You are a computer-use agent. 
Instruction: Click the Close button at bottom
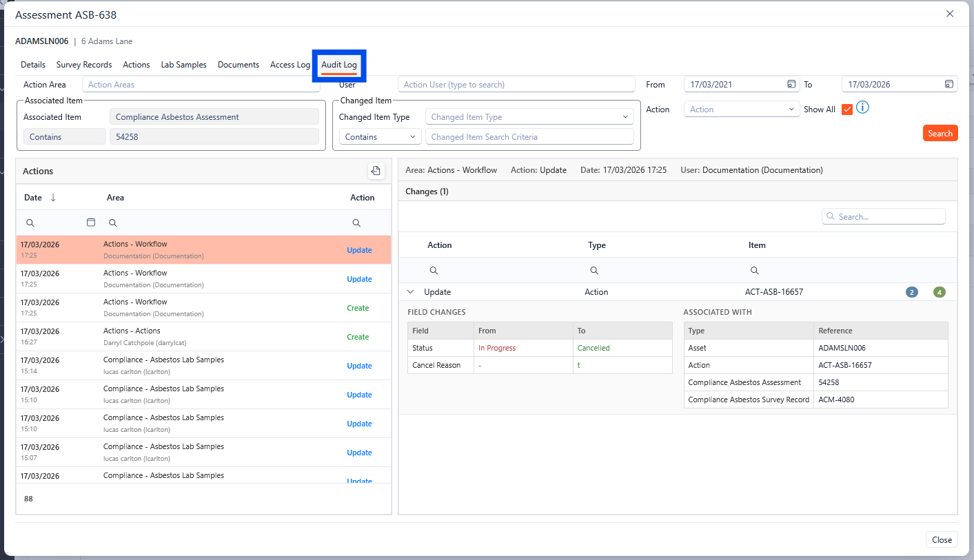click(941, 540)
